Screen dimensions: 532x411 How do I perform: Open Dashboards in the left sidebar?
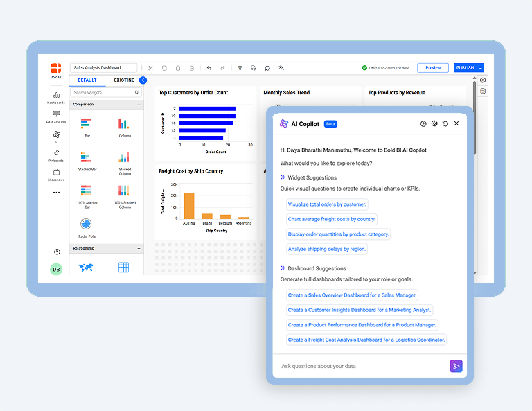pyautogui.click(x=56, y=98)
